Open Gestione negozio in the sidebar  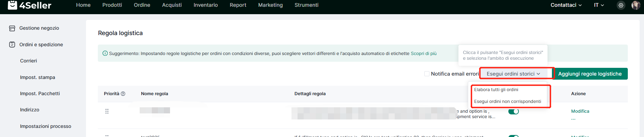point(39,28)
